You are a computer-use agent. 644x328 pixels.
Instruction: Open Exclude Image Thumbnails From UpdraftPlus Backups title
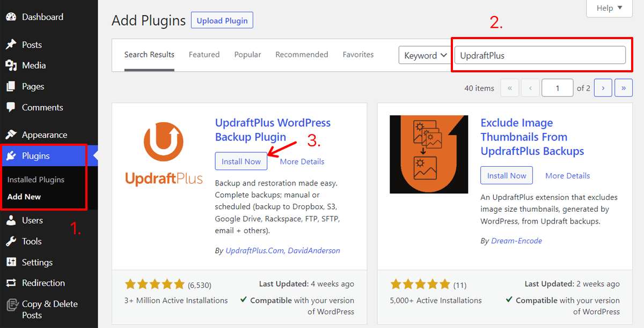point(532,137)
